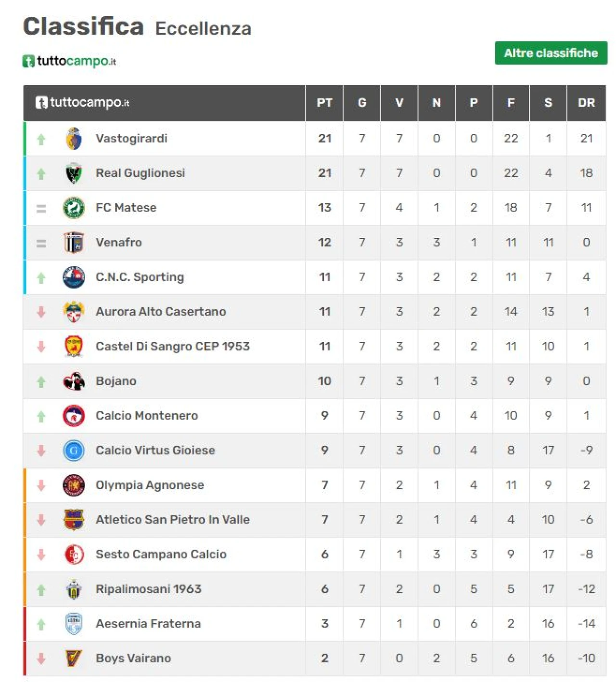Click the Venafro striped crest
Screen dimensions: 616x682
pyautogui.click(x=74, y=243)
